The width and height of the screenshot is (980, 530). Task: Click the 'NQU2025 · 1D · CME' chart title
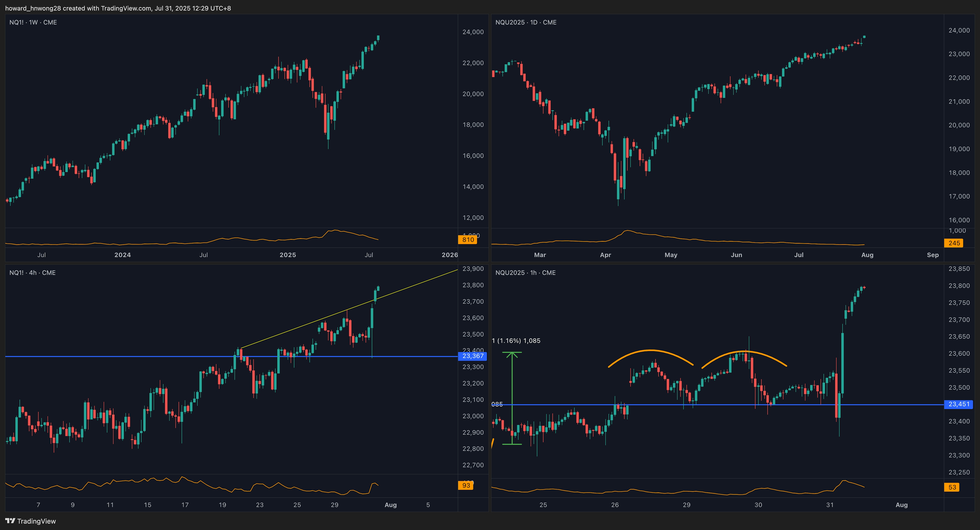[526, 22]
